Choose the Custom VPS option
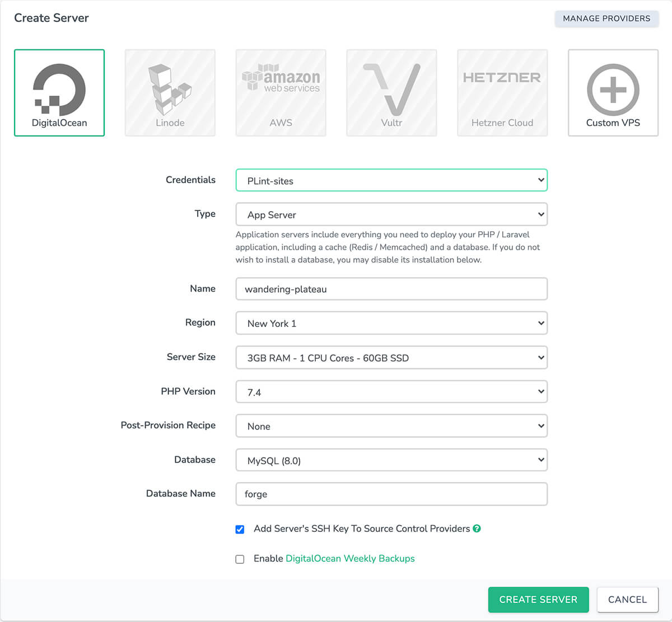Screen dimensions: 672x622 click(x=613, y=92)
